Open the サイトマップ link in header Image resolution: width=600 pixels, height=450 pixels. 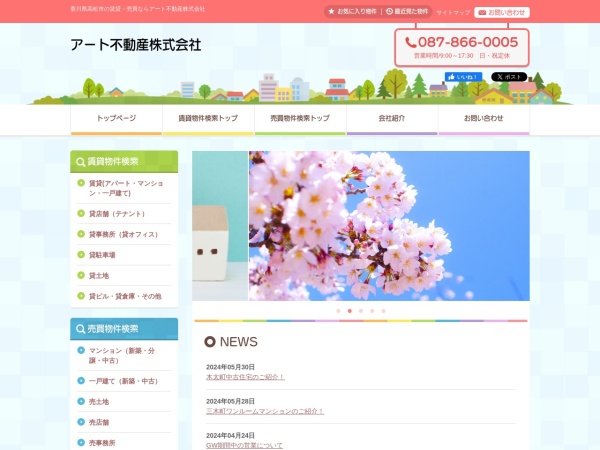point(453,13)
